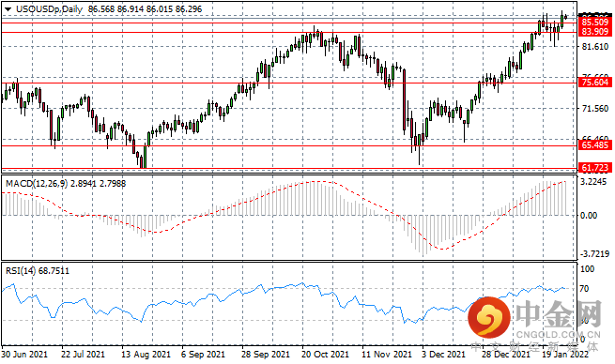The height and width of the screenshot is (364, 615).
Task: Click the 30 Jun 2021 date marker
Action: pos(24,355)
